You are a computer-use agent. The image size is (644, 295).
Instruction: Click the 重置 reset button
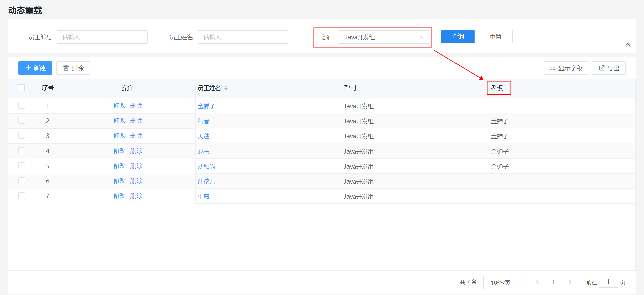click(495, 37)
